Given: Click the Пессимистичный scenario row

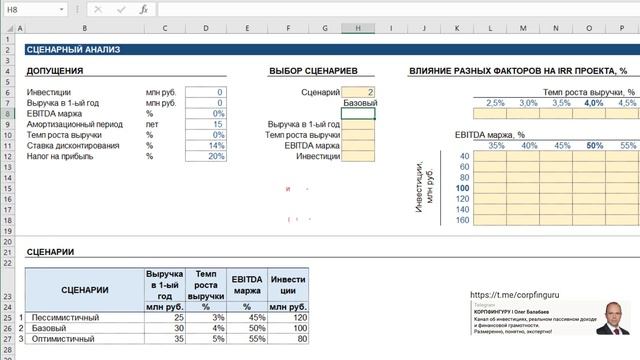Looking at the screenshot, I should [167, 318].
